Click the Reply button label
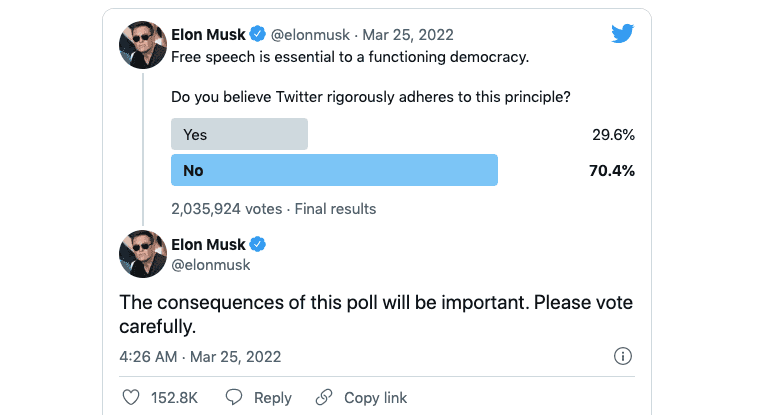 pos(273,398)
